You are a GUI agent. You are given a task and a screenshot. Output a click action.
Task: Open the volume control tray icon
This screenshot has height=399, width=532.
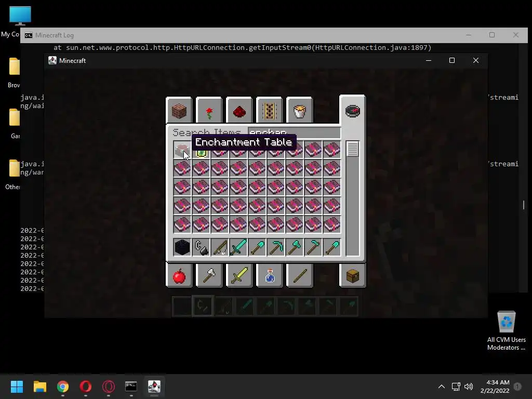tap(469, 387)
